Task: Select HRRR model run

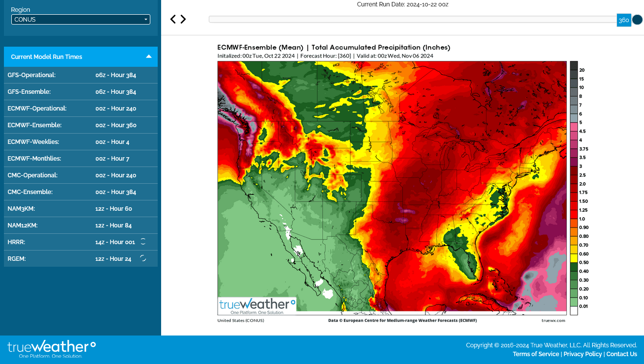Action: [81, 242]
